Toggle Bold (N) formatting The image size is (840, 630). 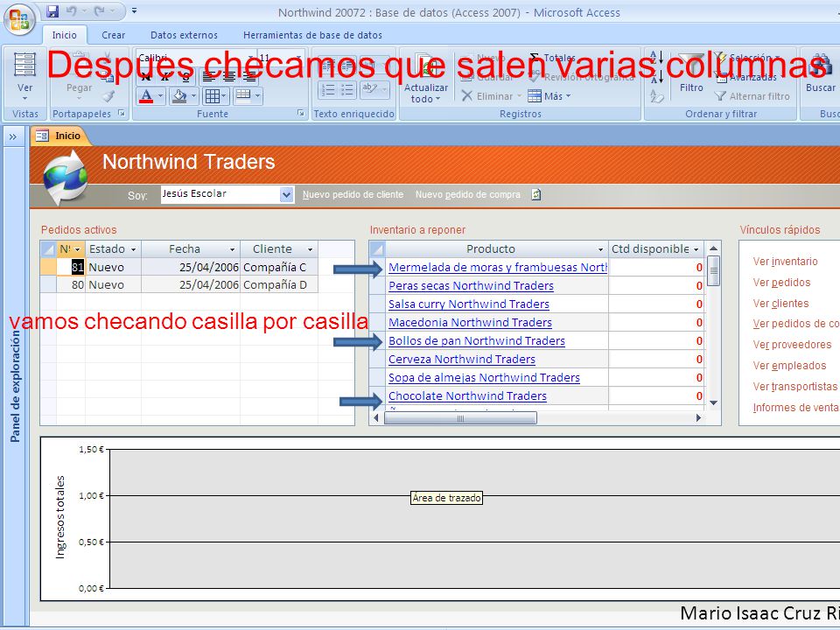146,77
